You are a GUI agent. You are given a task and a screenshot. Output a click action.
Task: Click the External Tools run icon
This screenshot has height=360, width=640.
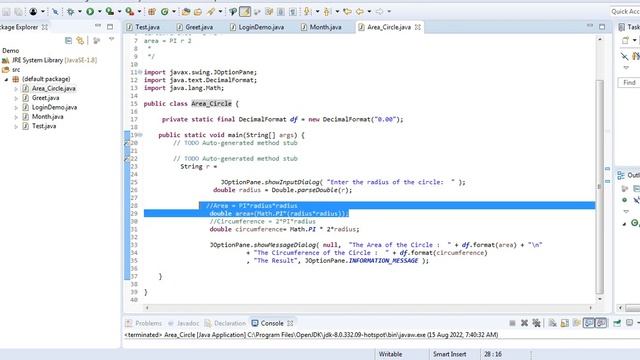[129, 12]
